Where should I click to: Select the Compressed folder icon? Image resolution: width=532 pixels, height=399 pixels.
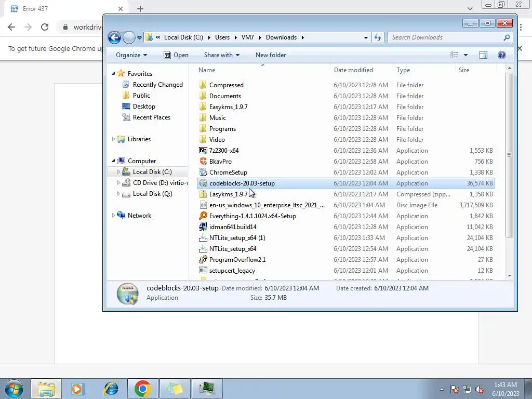pos(203,85)
